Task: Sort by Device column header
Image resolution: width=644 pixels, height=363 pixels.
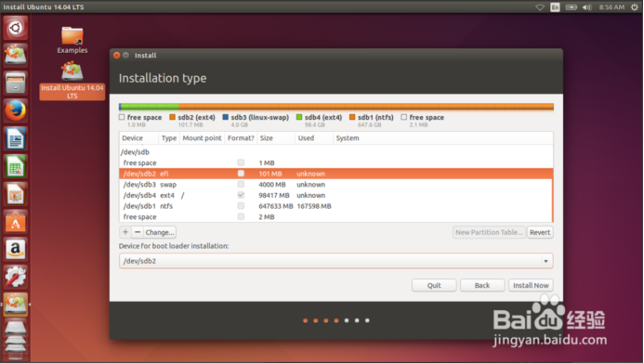Action: coord(138,138)
